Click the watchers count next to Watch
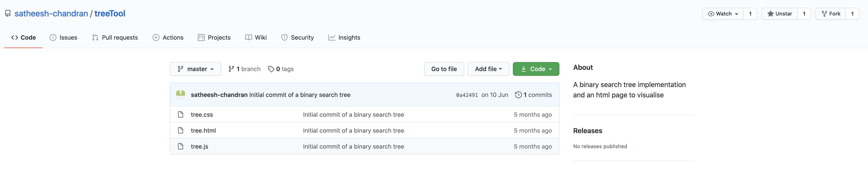Image resolution: width=868 pixels, height=171 pixels. point(750,14)
